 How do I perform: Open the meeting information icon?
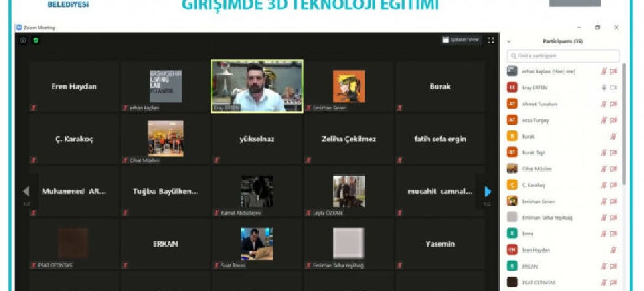(23, 40)
